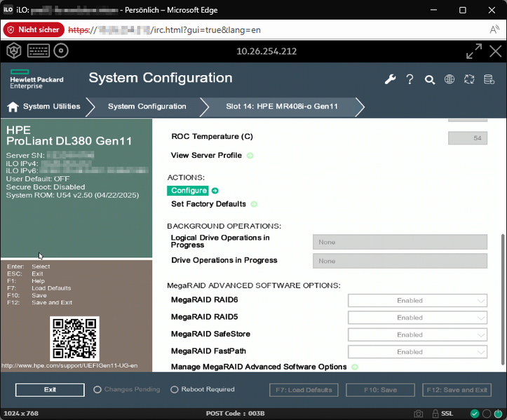The height and width of the screenshot is (420, 507).
Task: Click F10: Save button
Action: click(x=381, y=390)
